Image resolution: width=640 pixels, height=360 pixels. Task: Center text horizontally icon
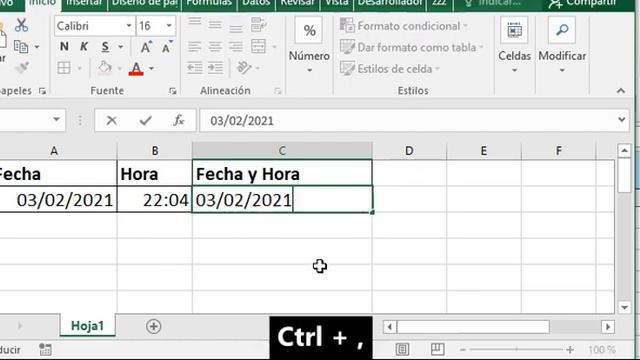215,47
